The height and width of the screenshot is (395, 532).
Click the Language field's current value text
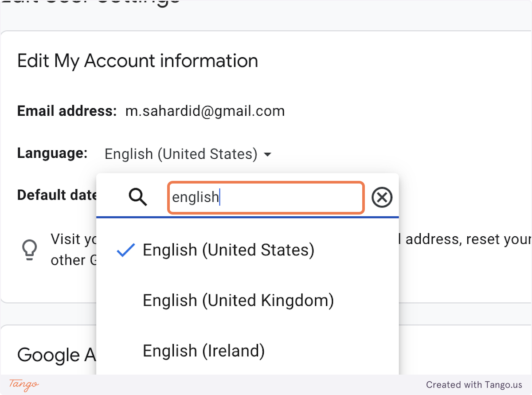point(181,154)
